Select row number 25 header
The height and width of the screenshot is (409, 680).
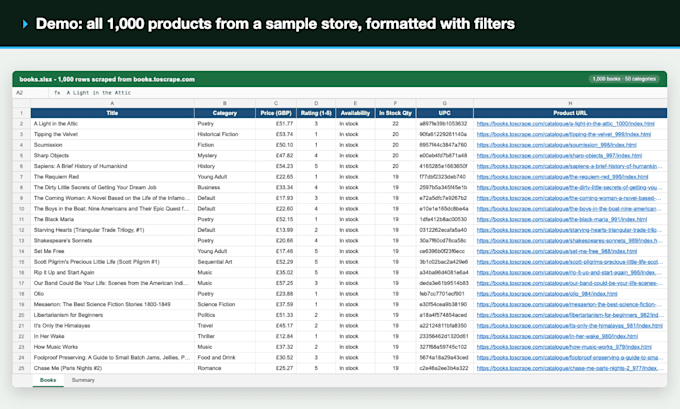pyautogui.click(x=21, y=368)
